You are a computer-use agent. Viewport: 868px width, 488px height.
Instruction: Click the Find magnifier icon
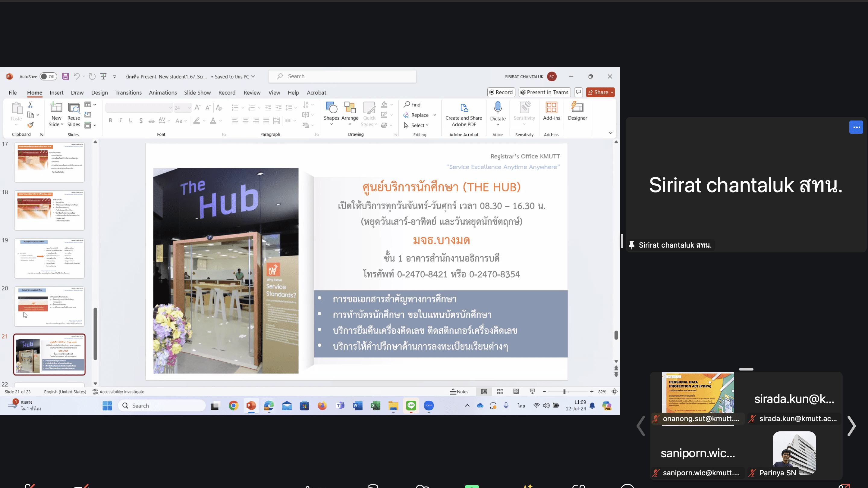(407, 105)
